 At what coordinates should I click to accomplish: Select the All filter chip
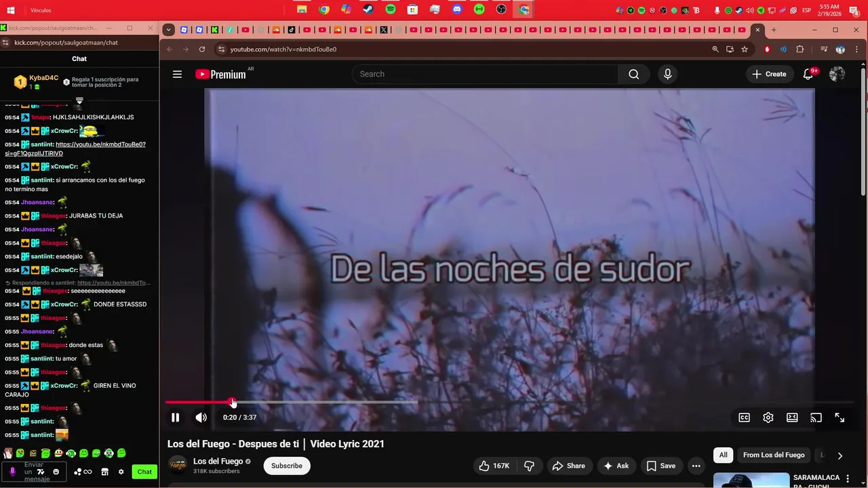click(724, 455)
